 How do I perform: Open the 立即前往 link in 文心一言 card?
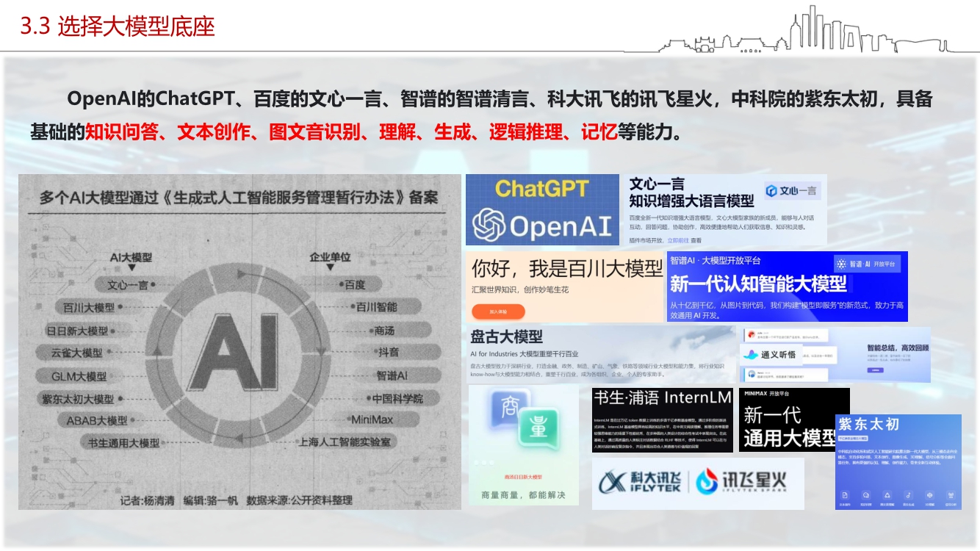(678, 240)
